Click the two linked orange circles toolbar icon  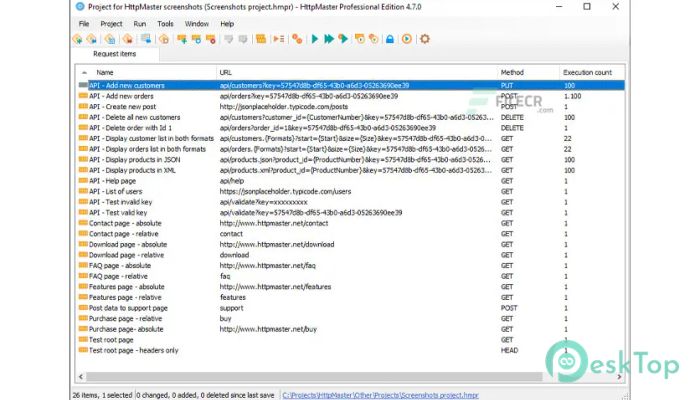(x=297, y=39)
